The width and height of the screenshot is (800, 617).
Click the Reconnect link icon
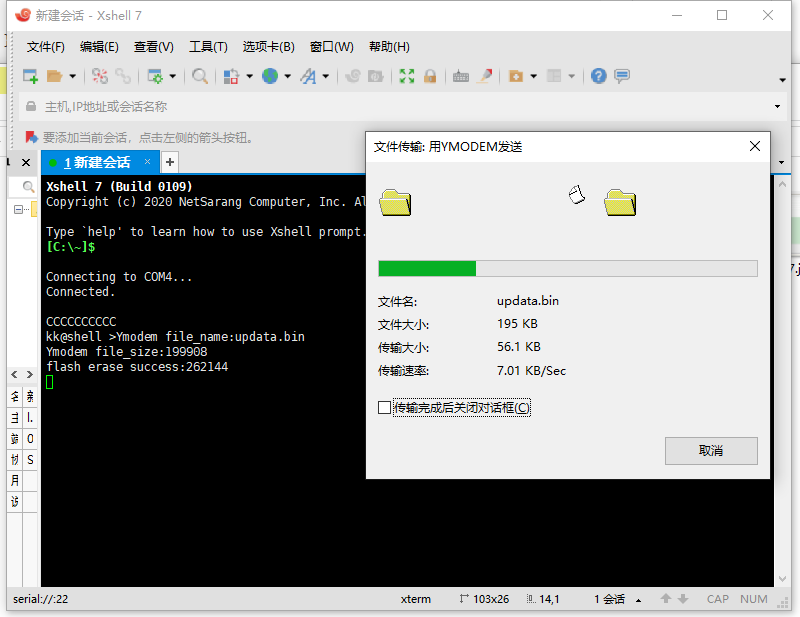click(123, 76)
